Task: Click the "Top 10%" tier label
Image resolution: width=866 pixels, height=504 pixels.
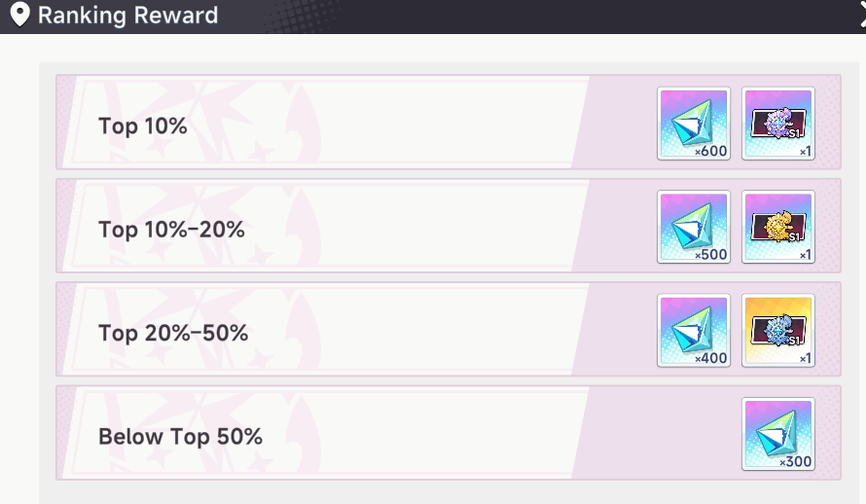Action: point(142,126)
